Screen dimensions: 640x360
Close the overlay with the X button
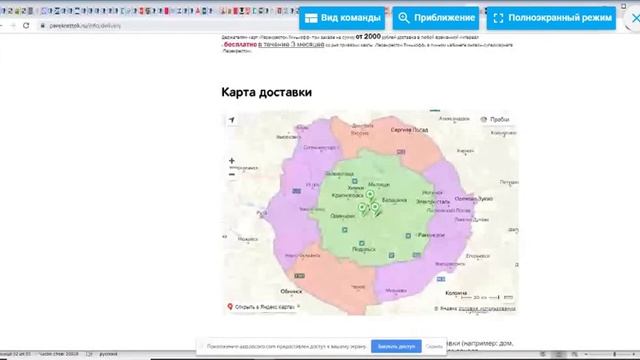pos(635,18)
